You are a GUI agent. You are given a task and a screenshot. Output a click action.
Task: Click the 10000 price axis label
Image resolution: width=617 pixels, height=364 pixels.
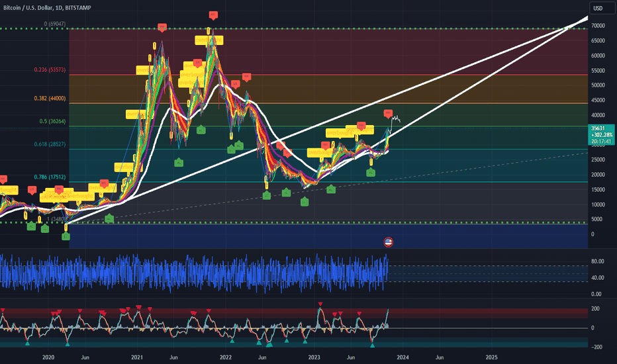coord(598,205)
